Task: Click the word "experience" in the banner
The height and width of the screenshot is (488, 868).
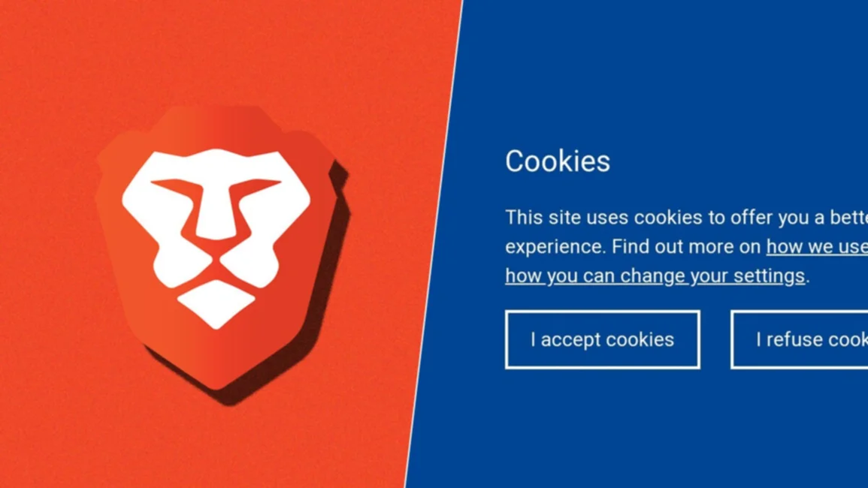Action: point(555,247)
